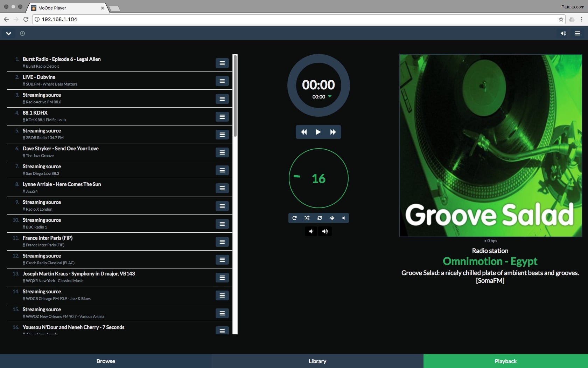Image resolution: width=588 pixels, height=368 pixels.
Task: Open menu for Joseph Martin Kraus Symphony item
Action: click(x=222, y=278)
